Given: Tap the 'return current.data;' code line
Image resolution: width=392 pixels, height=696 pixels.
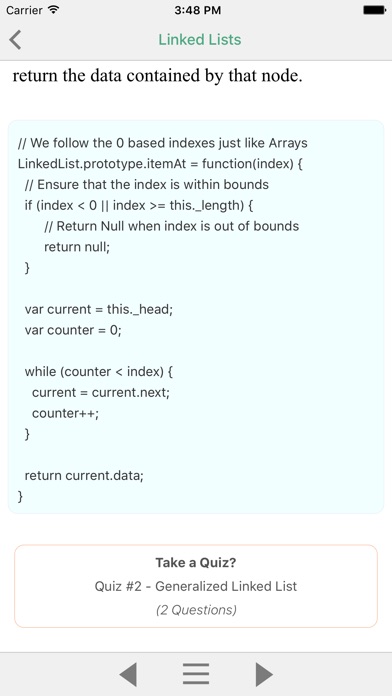Looking at the screenshot, I should point(84,476).
